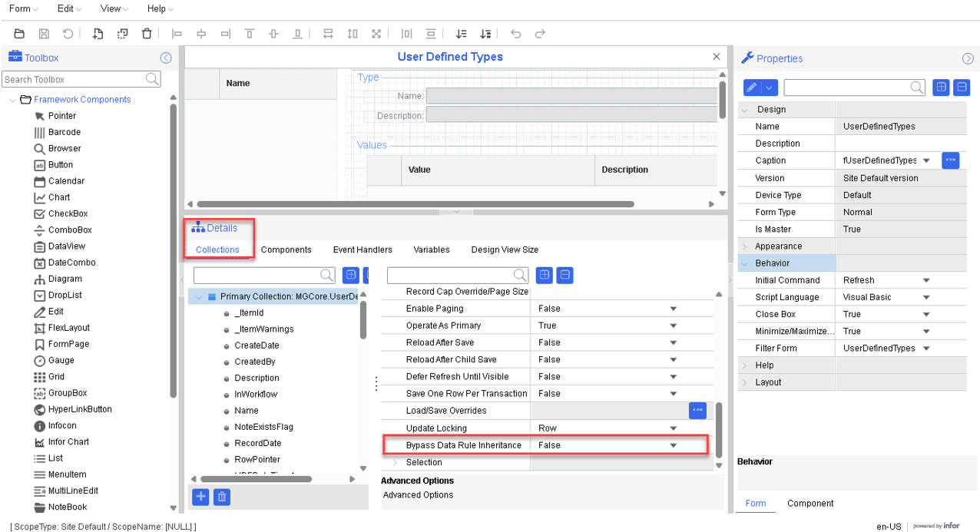This screenshot has width=980, height=532.
Task: Select the Gauge component in Toolbox
Action: pos(61,360)
